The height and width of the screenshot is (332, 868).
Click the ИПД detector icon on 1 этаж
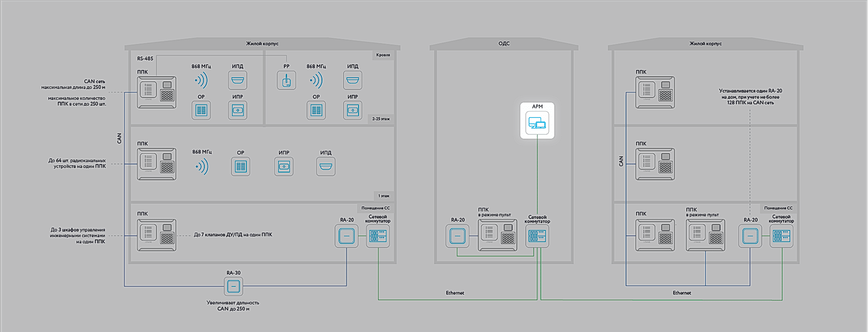coord(325,167)
